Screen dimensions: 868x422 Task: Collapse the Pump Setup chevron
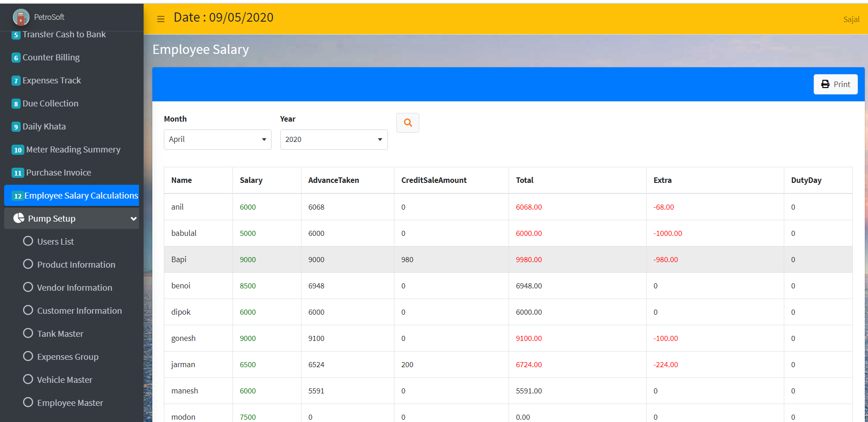[133, 219]
